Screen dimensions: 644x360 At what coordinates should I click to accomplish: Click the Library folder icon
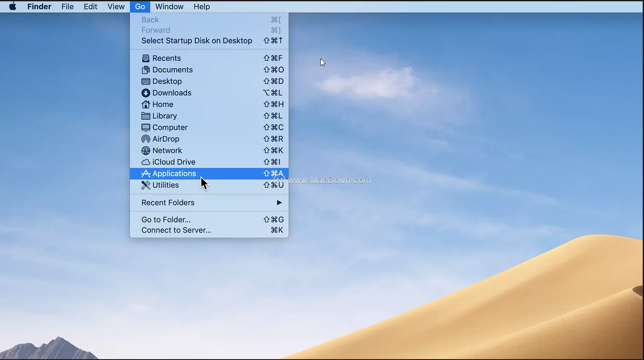click(146, 116)
